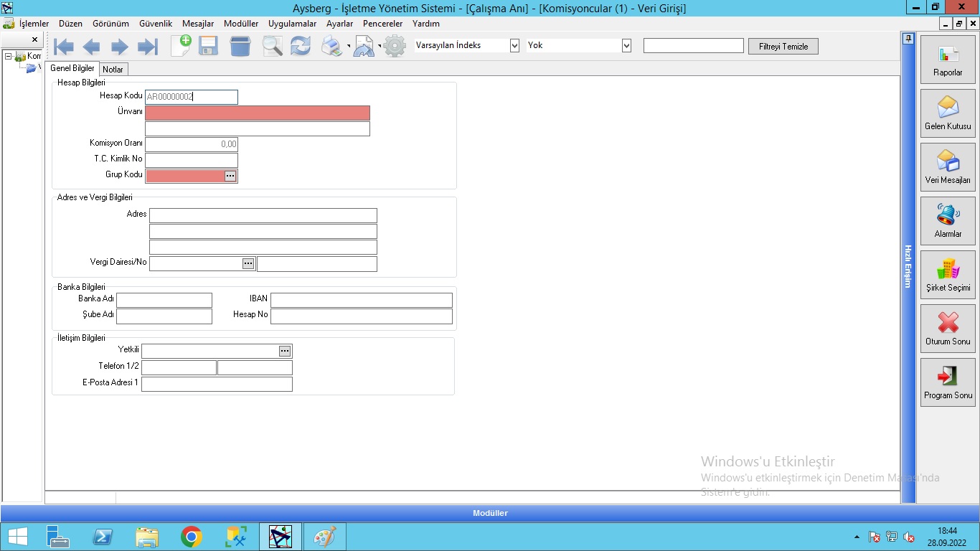Click the printer icon in toolbar

pos(331,47)
